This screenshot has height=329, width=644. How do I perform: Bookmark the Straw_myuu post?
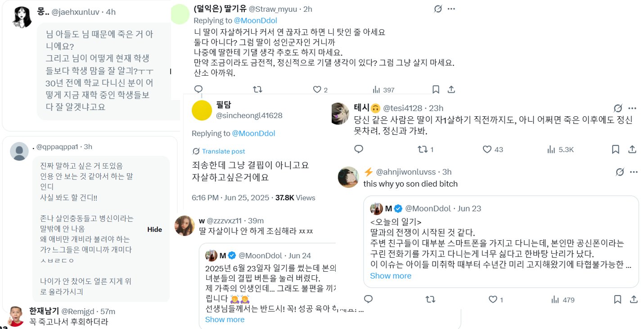tap(436, 89)
